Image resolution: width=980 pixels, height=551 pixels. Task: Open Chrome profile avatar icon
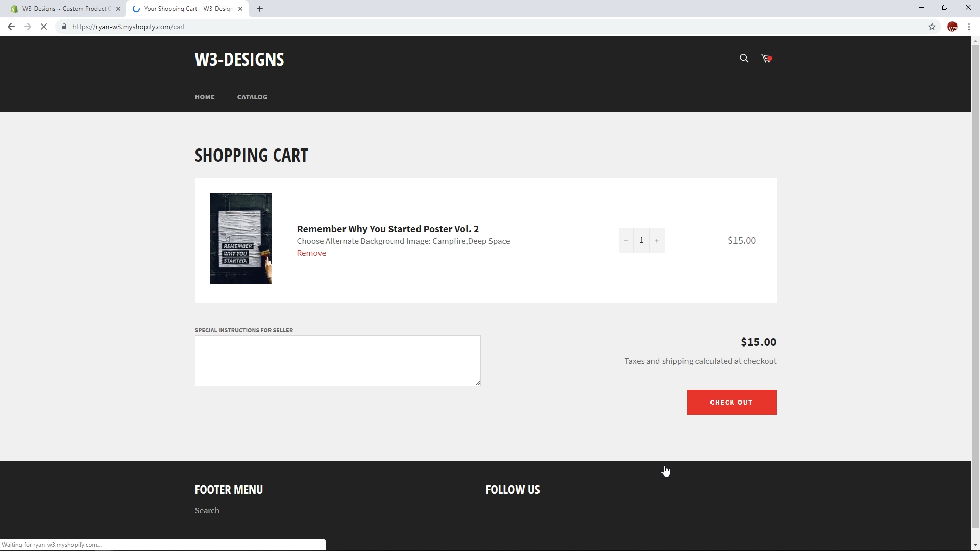pyautogui.click(x=952, y=27)
